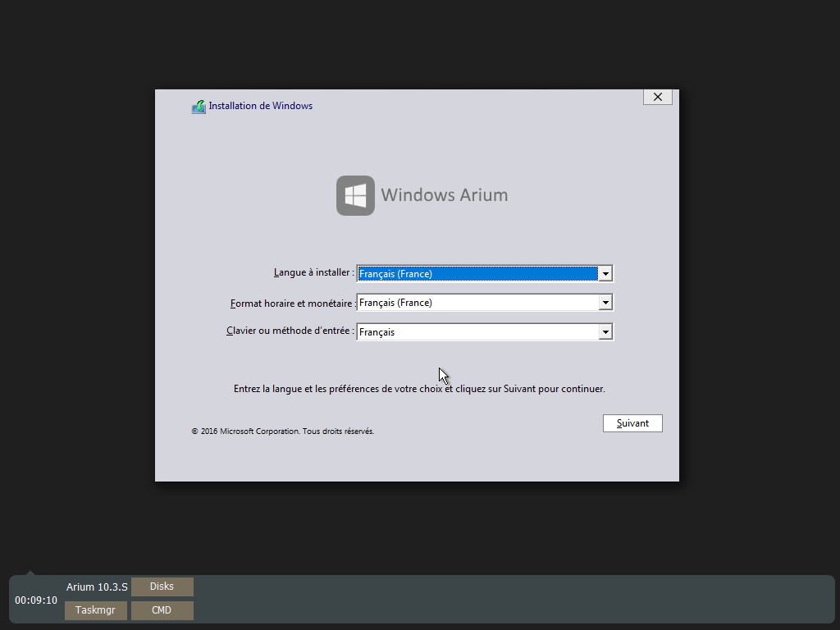840x630 pixels.
Task: Open the Langue à installer dropdown arrow
Action: pos(605,274)
